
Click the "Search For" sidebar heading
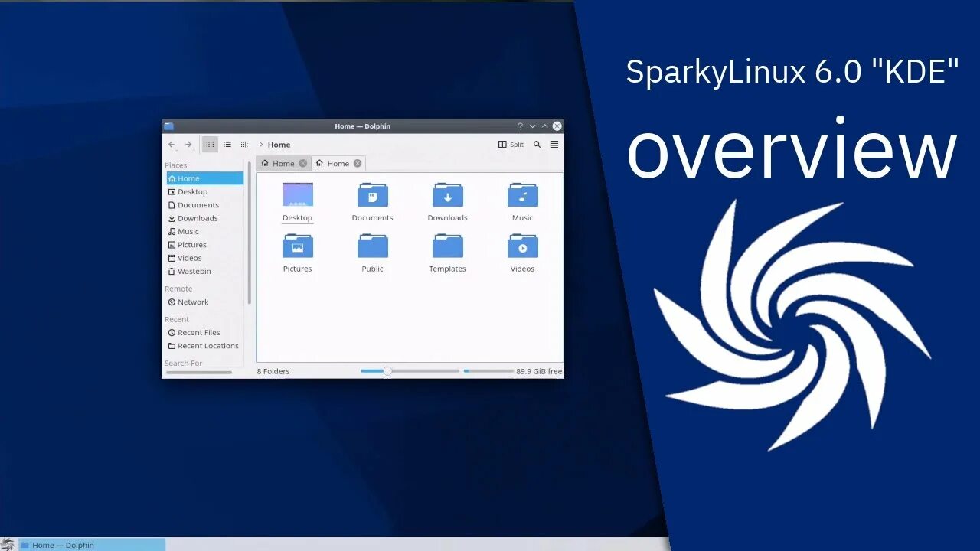click(x=184, y=364)
